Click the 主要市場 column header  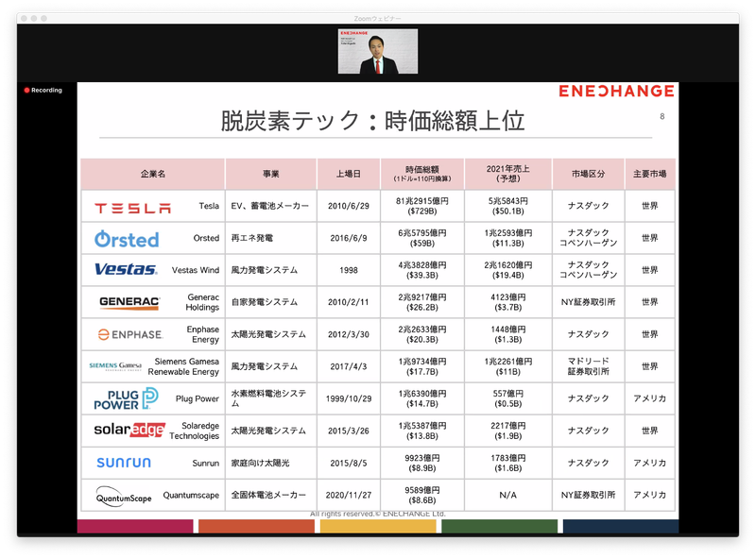point(649,174)
